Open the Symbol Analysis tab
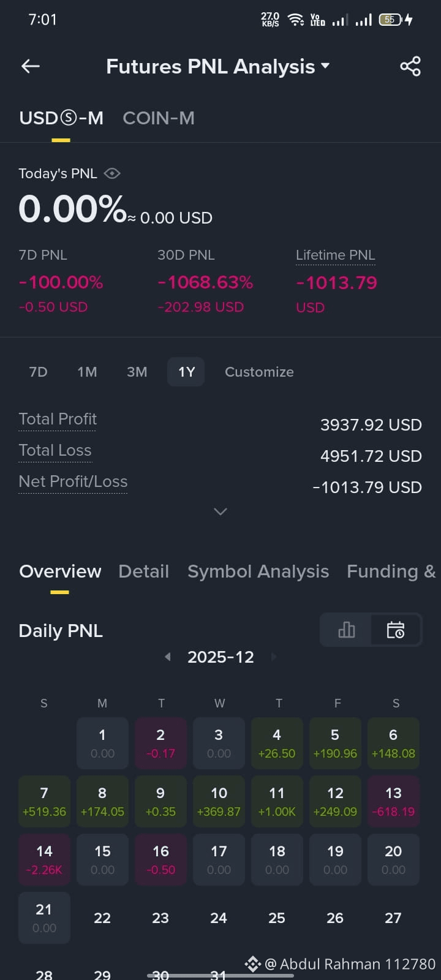 258,571
